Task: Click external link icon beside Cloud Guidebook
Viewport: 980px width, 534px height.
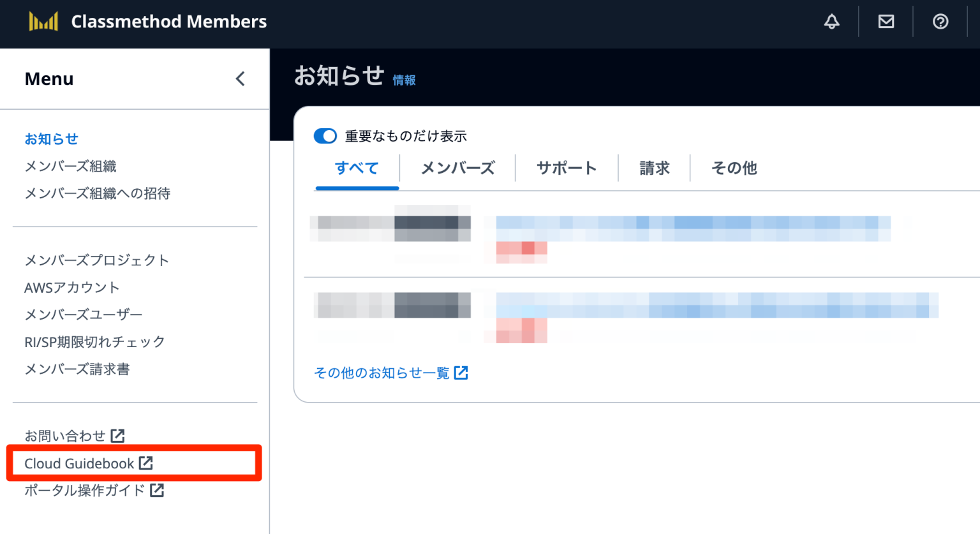Action: point(147,463)
